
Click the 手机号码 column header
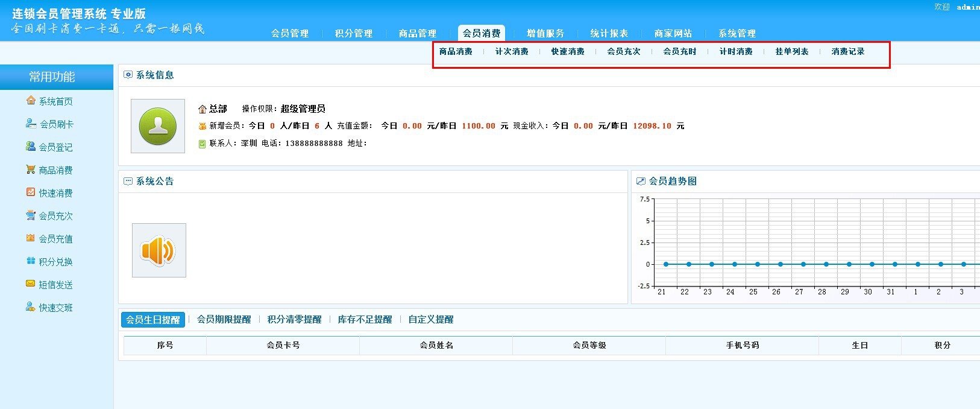(x=743, y=345)
